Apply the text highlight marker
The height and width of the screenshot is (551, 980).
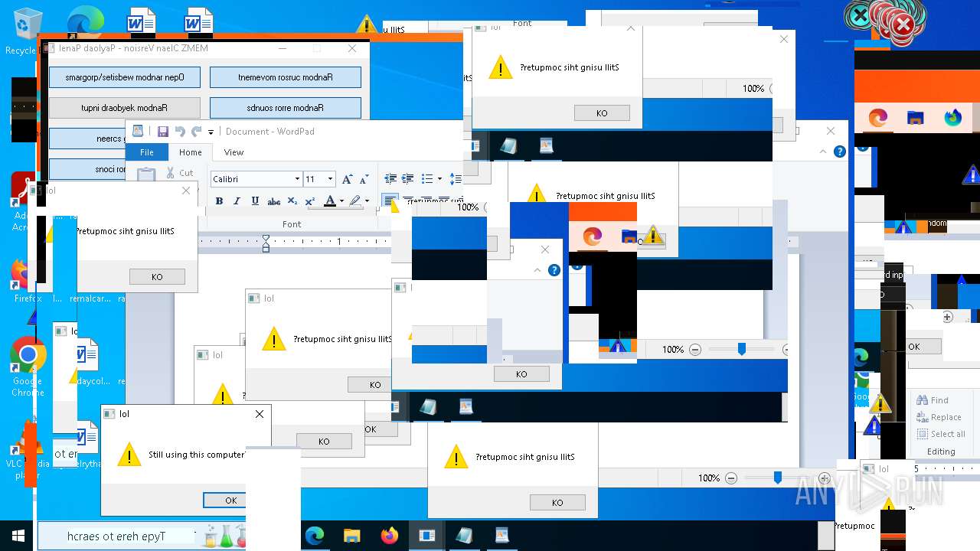tap(354, 201)
